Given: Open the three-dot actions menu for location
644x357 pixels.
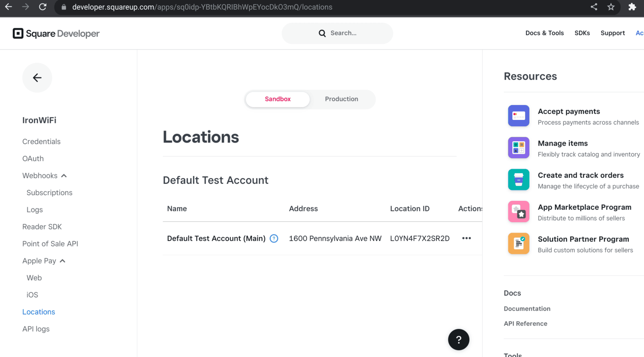Looking at the screenshot, I should point(466,238).
